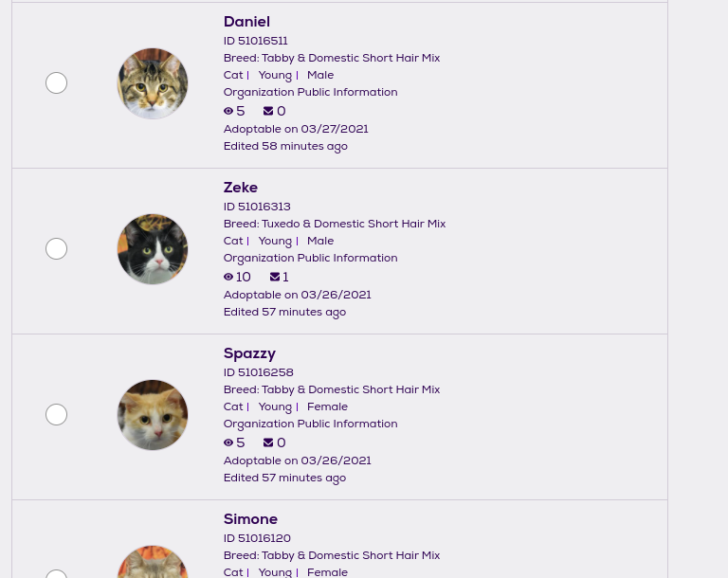
Task: Click Organization Public Information under Zeke
Action: point(310,258)
